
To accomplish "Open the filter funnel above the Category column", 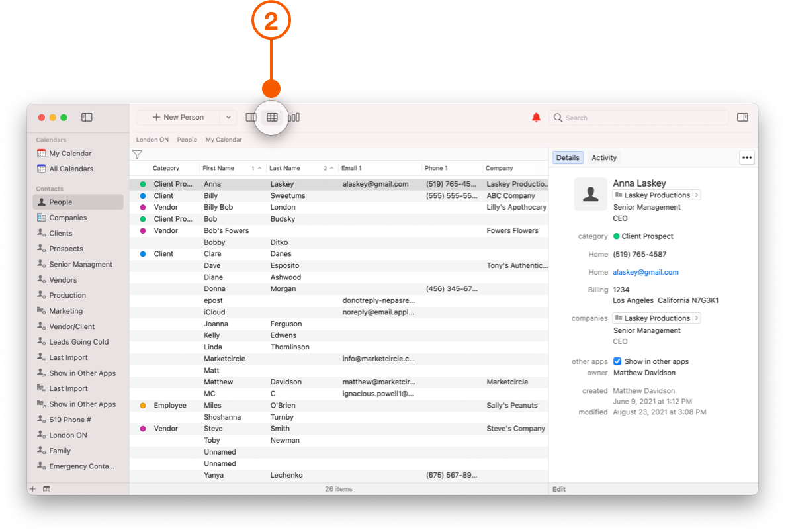I will pyautogui.click(x=138, y=154).
